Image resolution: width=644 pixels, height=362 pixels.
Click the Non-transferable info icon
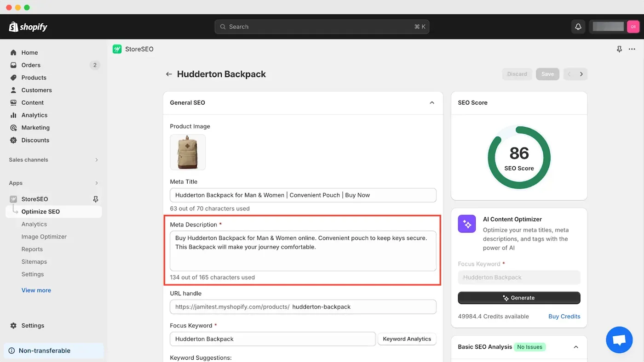(x=11, y=351)
